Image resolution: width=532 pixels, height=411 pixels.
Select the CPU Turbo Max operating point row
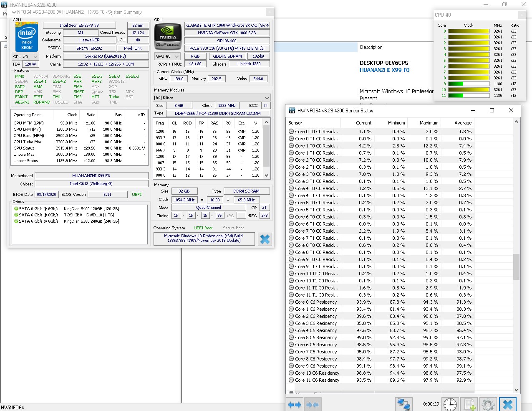pos(79,142)
